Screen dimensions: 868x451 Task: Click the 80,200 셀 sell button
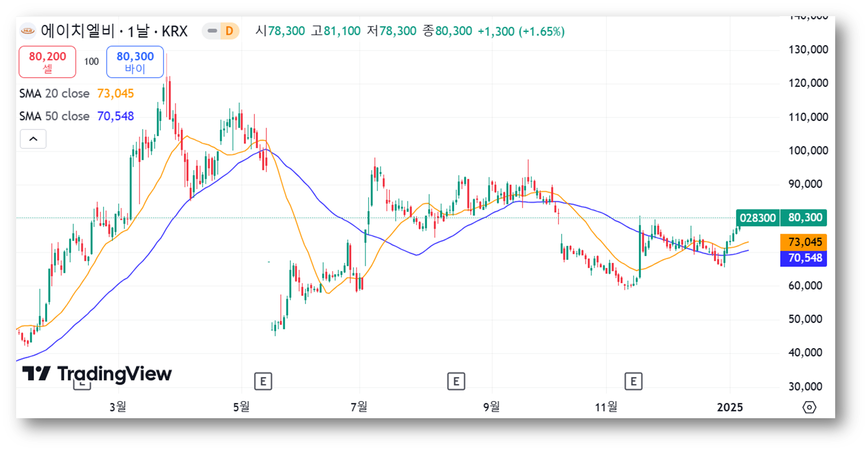[47, 62]
